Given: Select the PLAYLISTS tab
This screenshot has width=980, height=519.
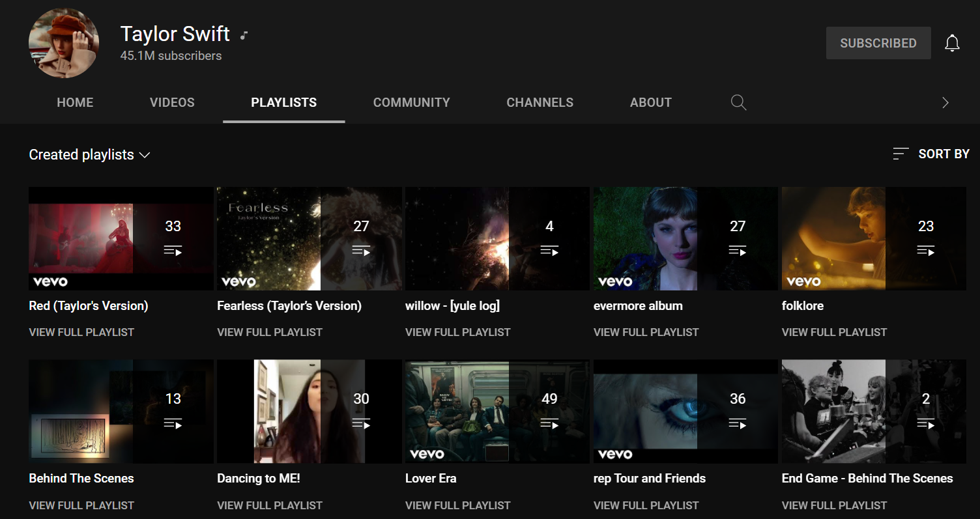Looking at the screenshot, I should (284, 102).
